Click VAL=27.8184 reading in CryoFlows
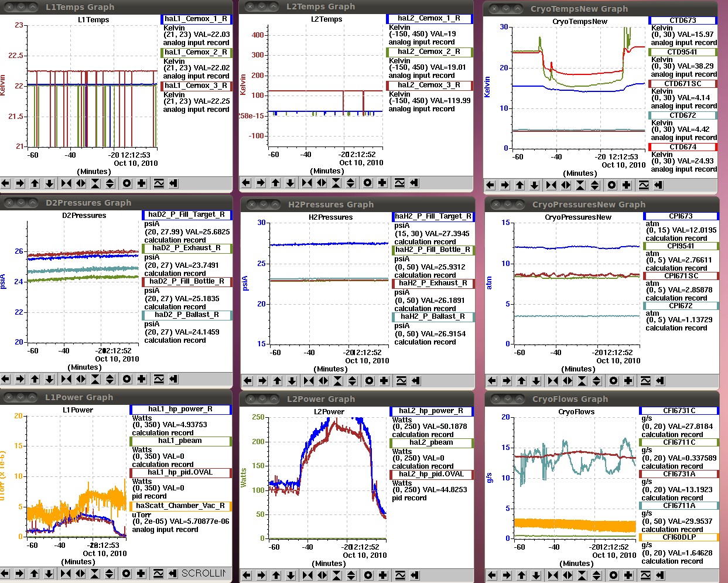 point(691,427)
